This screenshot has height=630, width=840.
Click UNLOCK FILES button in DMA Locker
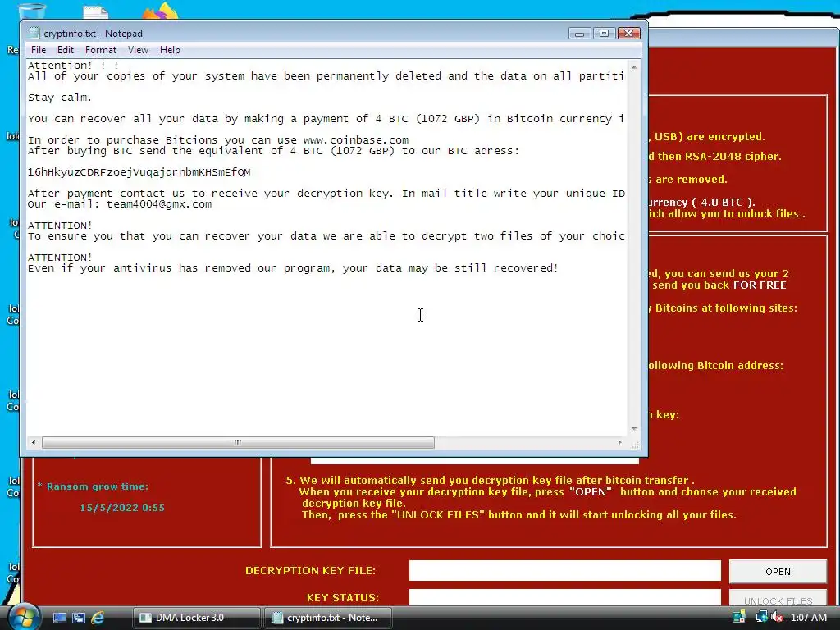778,600
